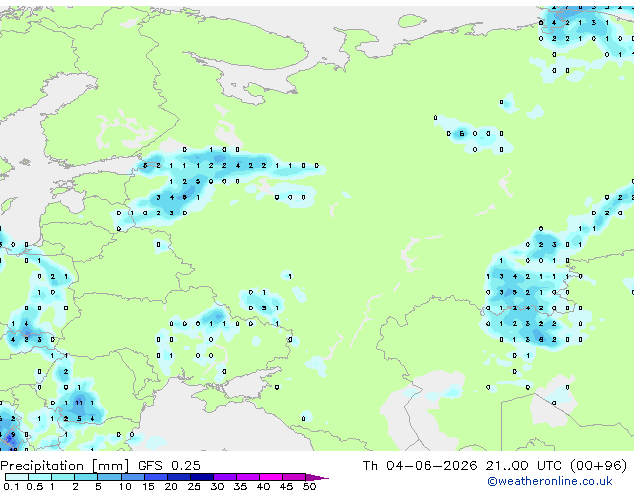634x490 pixels.
Task: Choose the 20–25 mm legend color swatch
Action: [178, 477]
